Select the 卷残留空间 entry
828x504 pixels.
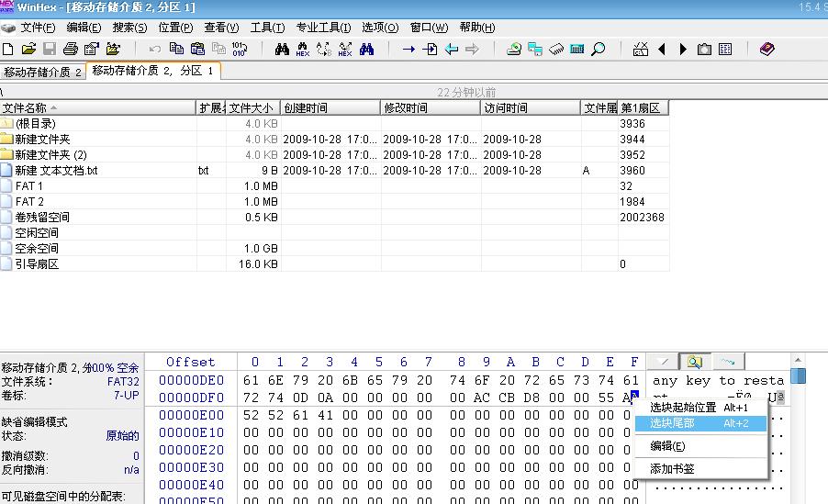point(334,218)
